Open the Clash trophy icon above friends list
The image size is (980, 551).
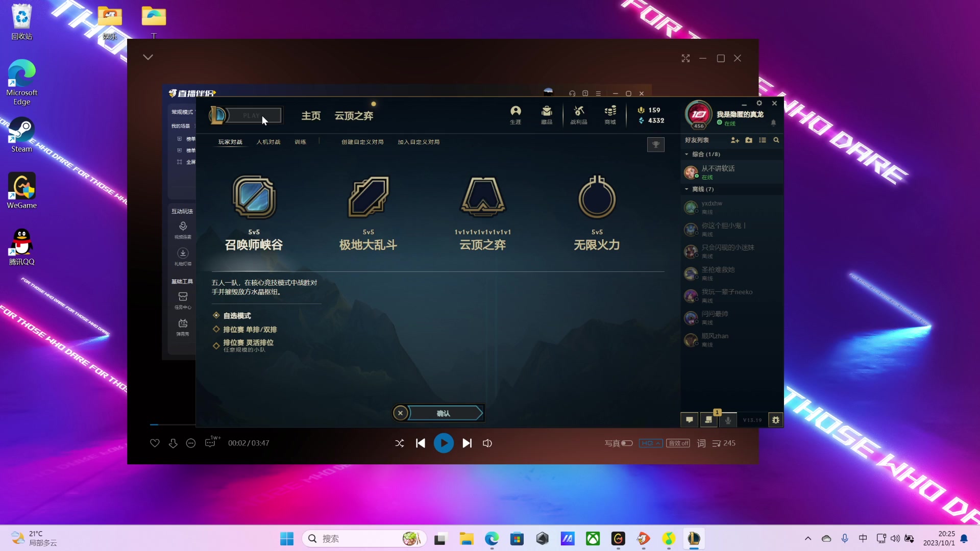656,144
